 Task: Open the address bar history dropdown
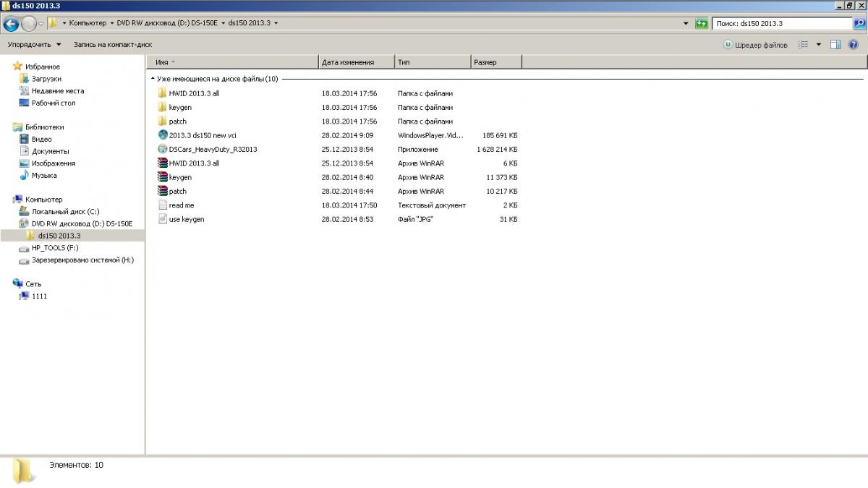(x=686, y=23)
